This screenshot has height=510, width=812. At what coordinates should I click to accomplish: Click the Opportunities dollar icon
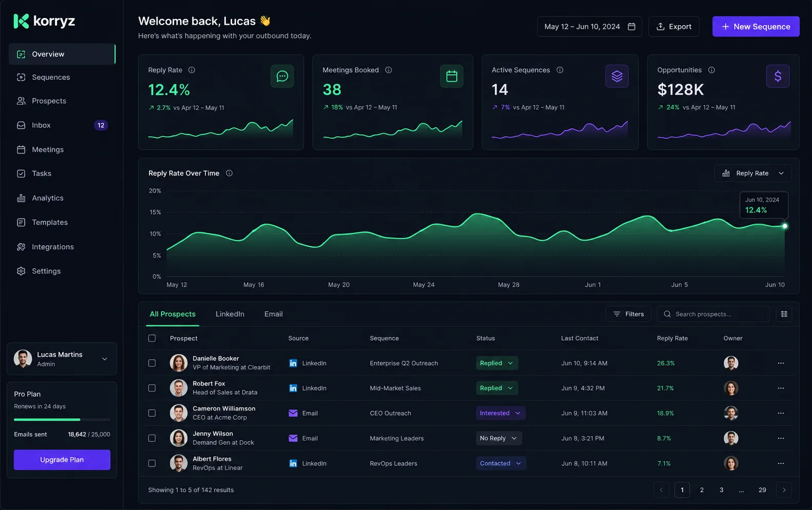(778, 76)
